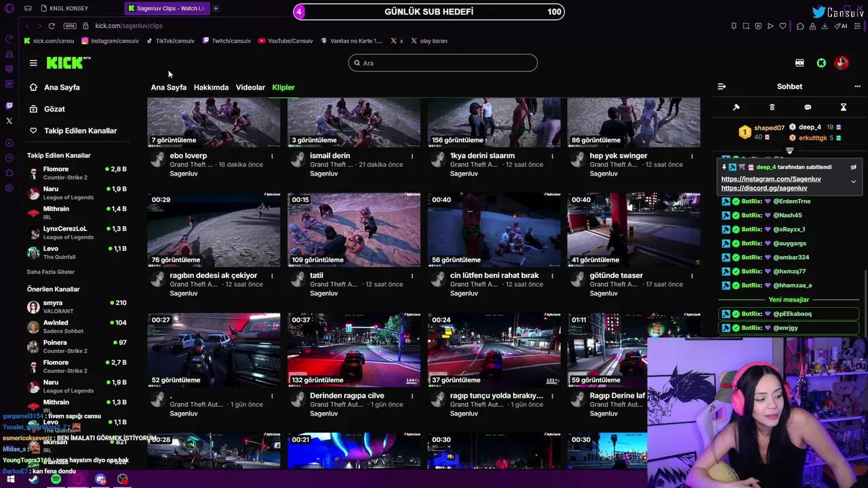Switch to the Videolar tab
This screenshot has height=488, width=868.
click(250, 87)
